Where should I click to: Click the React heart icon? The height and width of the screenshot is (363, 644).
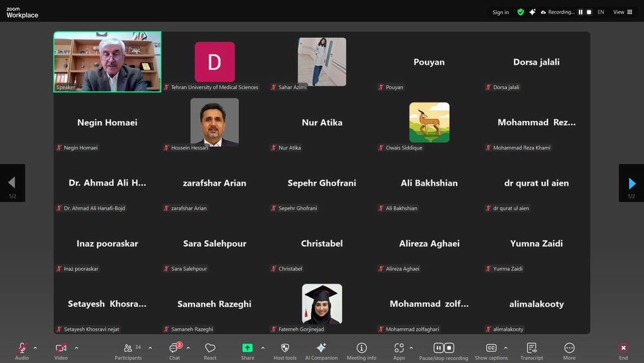click(210, 349)
